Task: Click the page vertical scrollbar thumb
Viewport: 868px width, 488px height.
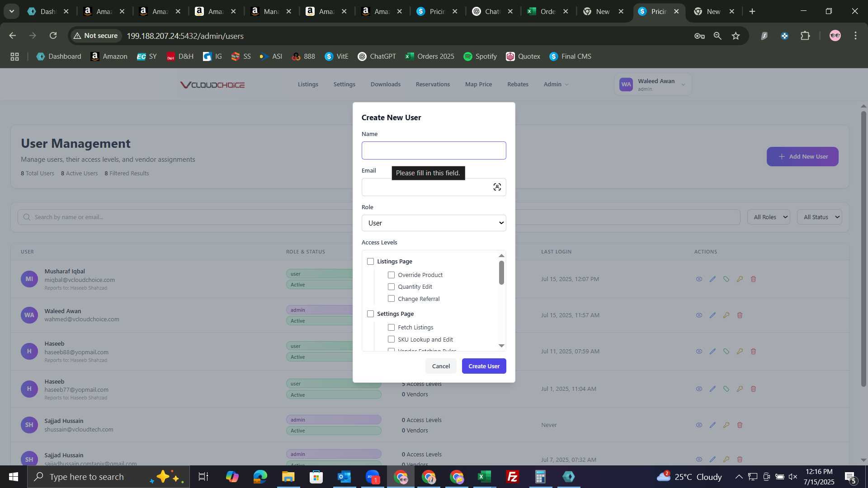Action: (x=863, y=249)
